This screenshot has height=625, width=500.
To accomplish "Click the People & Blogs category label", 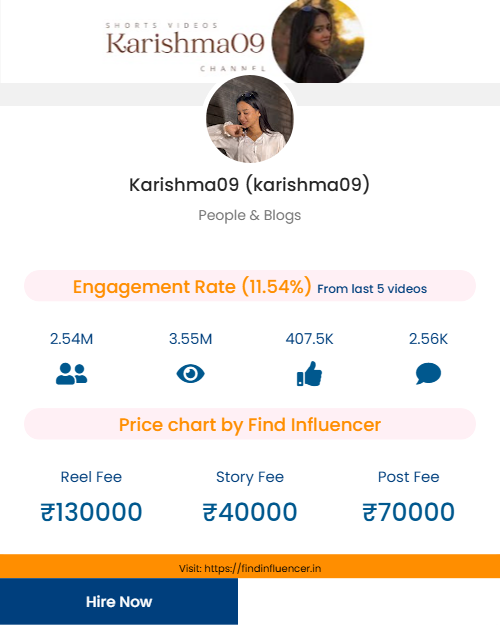I will 250,215.
